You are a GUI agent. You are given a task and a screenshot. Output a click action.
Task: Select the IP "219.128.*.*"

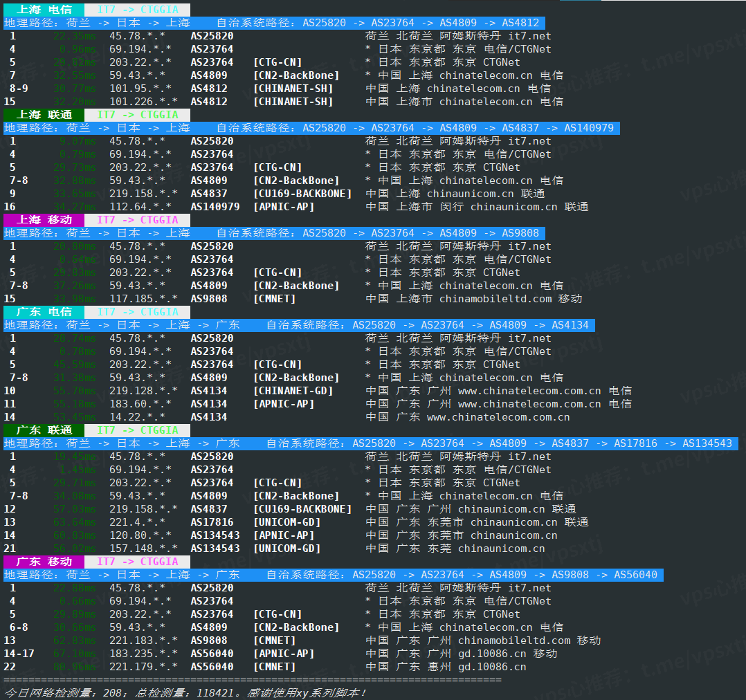point(144,391)
